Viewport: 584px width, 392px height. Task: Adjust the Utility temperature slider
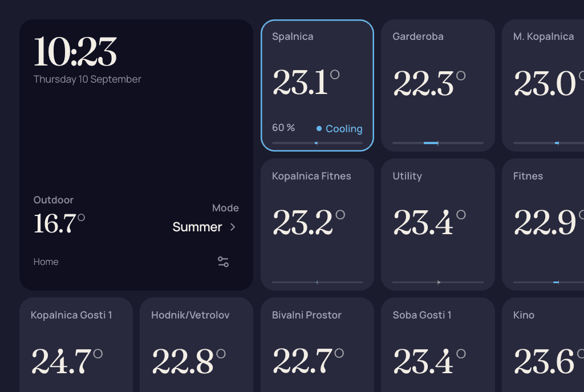438,282
